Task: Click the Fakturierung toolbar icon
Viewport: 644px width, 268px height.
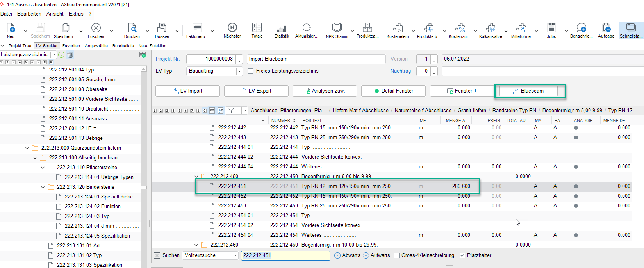Action: pyautogui.click(x=197, y=28)
